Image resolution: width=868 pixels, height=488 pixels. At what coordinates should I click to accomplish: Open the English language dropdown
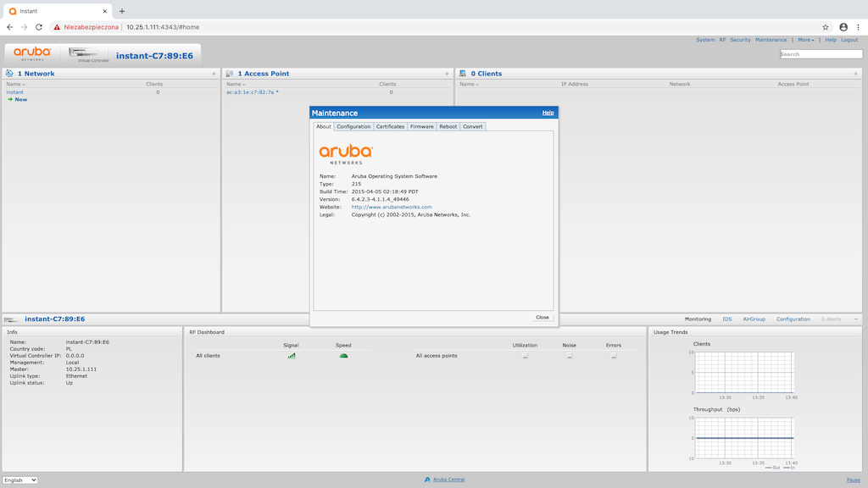tap(20, 480)
